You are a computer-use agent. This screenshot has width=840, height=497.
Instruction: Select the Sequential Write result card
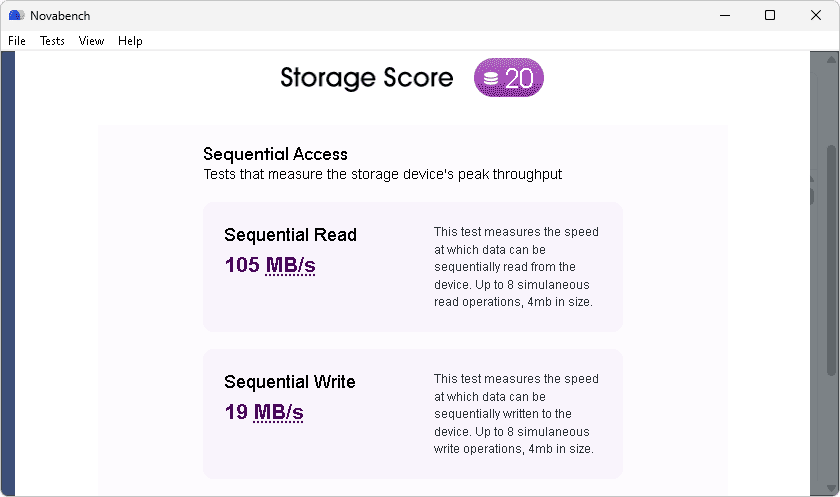(x=412, y=414)
